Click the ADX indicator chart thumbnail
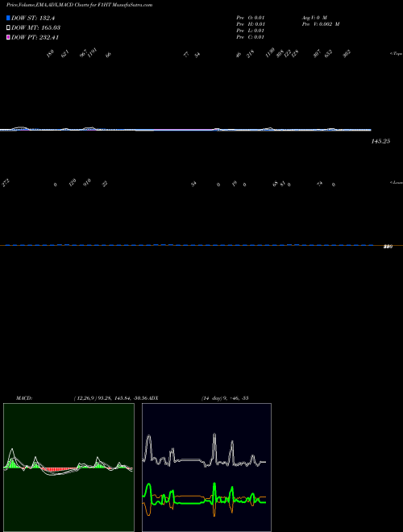This screenshot has width=403, height=532. (206, 468)
